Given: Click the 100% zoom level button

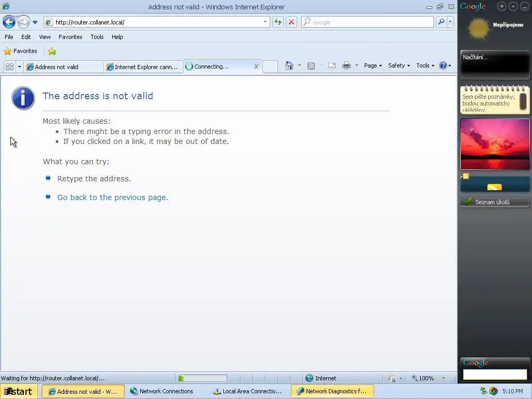Looking at the screenshot, I should click(x=423, y=378).
